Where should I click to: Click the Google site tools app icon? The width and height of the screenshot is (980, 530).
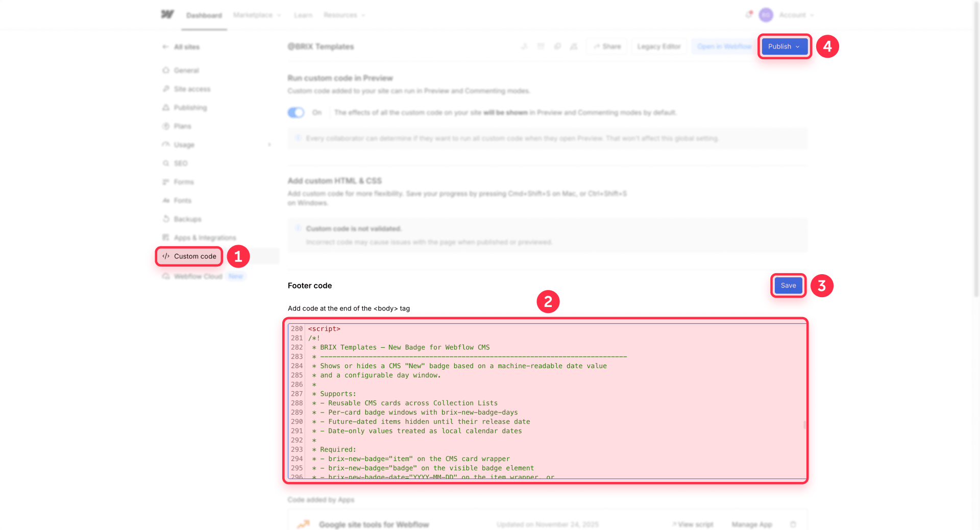click(x=304, y=524)
